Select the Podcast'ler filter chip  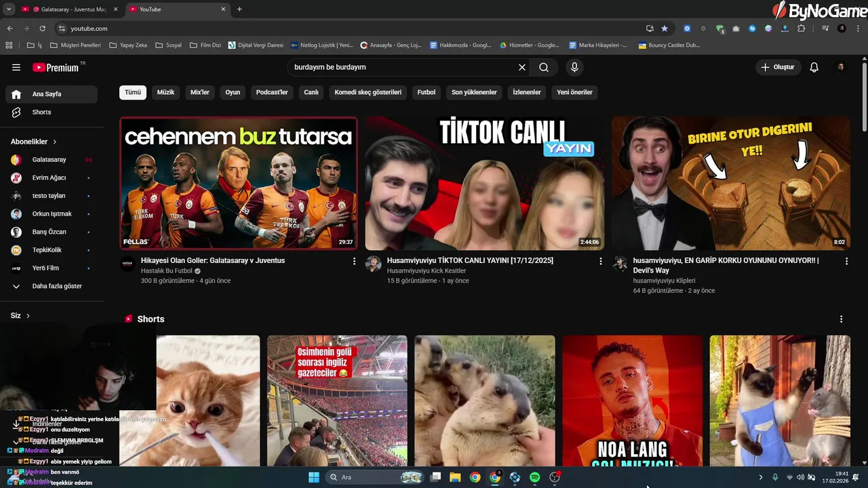(x=272, y=92)
